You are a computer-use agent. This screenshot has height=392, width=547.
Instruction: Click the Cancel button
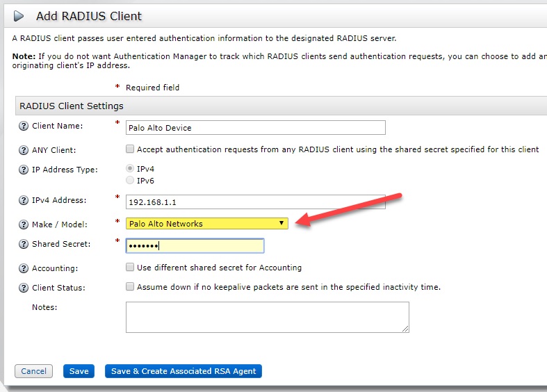[33, 371]
